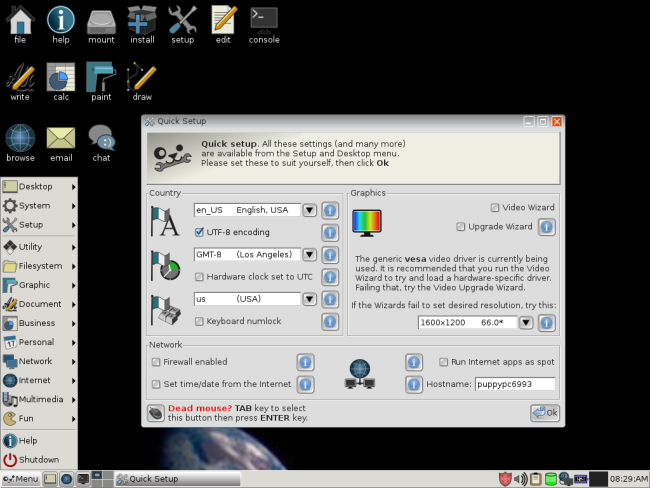Open the install desktop icon
Image resolution: width=650 pixels, height=488 pixels.
(x=142, y=26)
